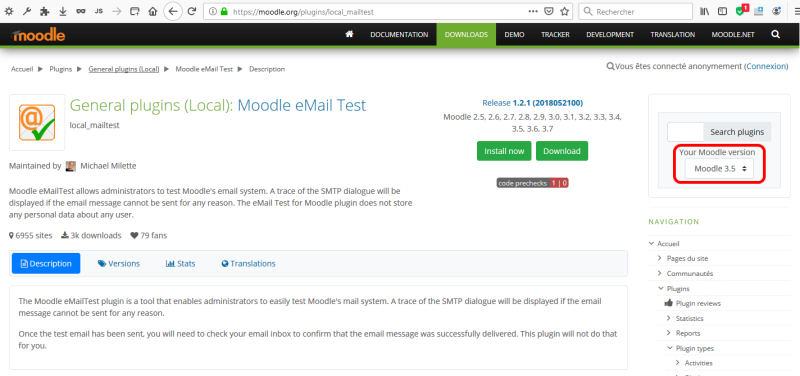Image resolution: width=800 pixels, height=376 pixels.
Task: Click the Moodle eMail Test breadcrumb
Action: coord(204,69)
